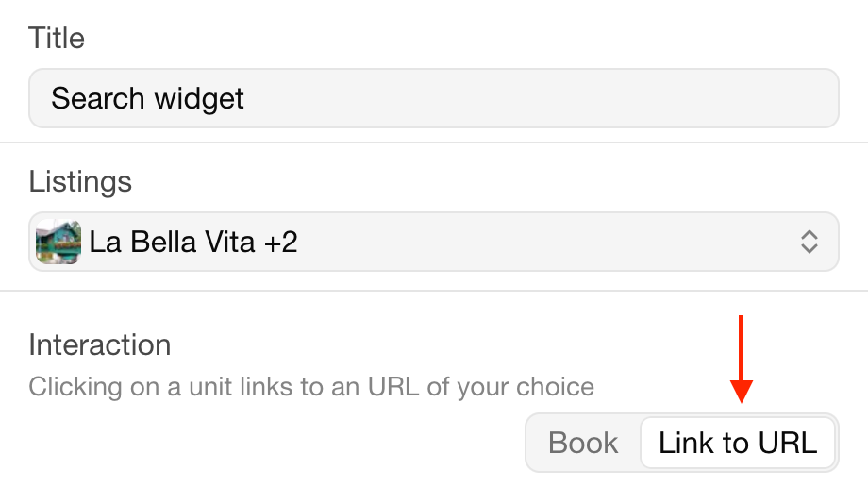Click the "La Bella Vita" listing name

[172, 243]
